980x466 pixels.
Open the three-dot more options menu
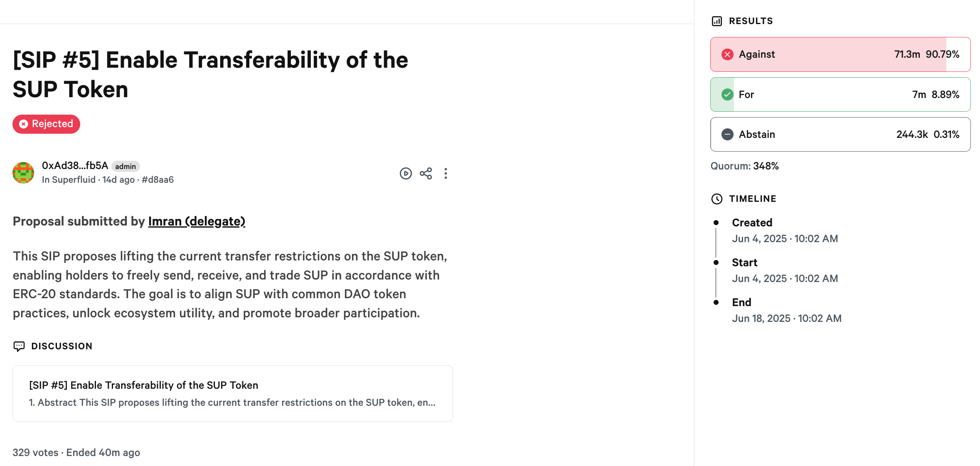446,174
